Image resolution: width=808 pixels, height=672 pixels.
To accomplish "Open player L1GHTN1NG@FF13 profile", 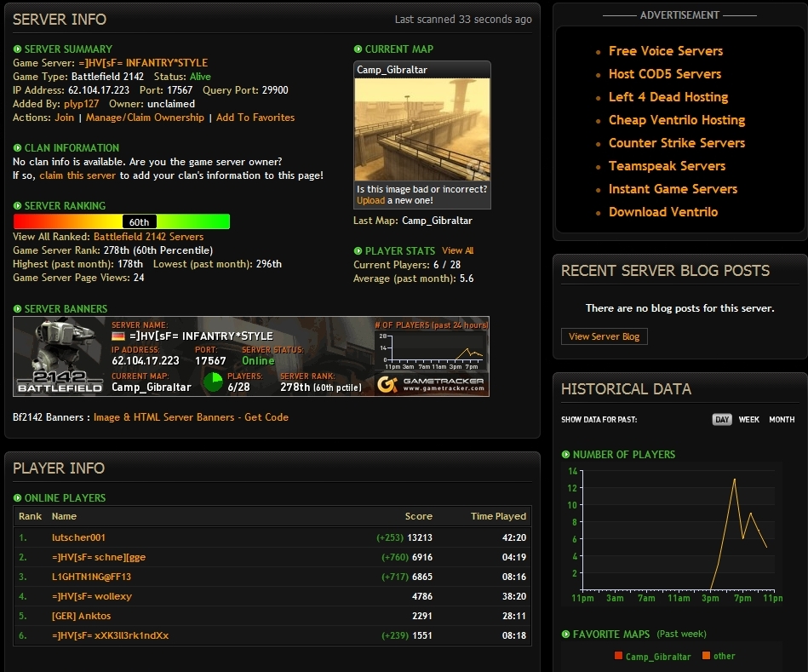I will tap(91, 577).
